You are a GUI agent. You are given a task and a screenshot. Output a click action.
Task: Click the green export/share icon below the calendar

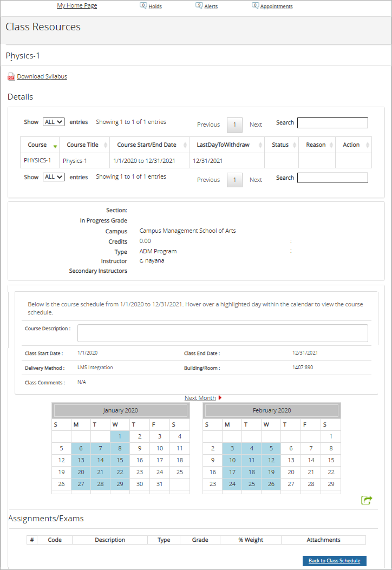click(367, 500)
